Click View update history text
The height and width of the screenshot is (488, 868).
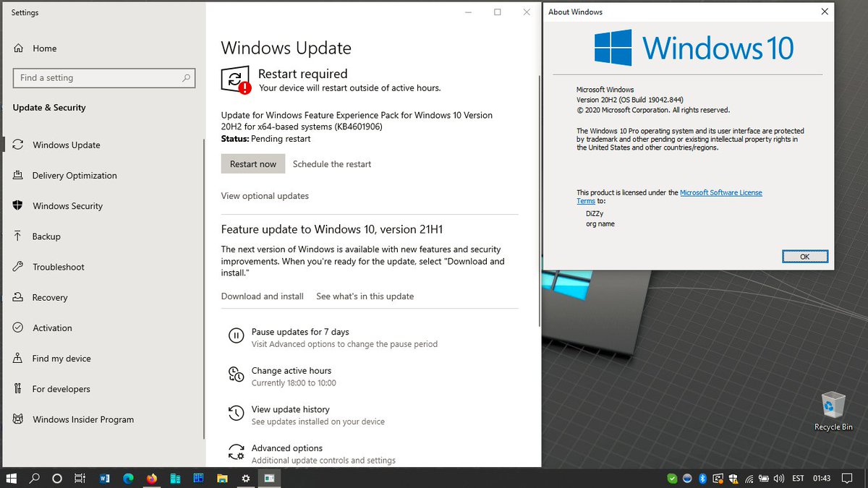click(291, 409)
